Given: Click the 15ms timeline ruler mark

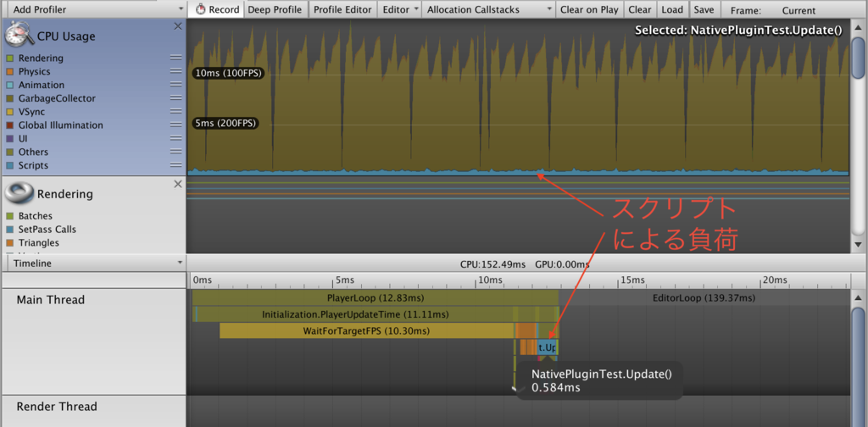Looking at the screenshot, I should pos(631,280).
